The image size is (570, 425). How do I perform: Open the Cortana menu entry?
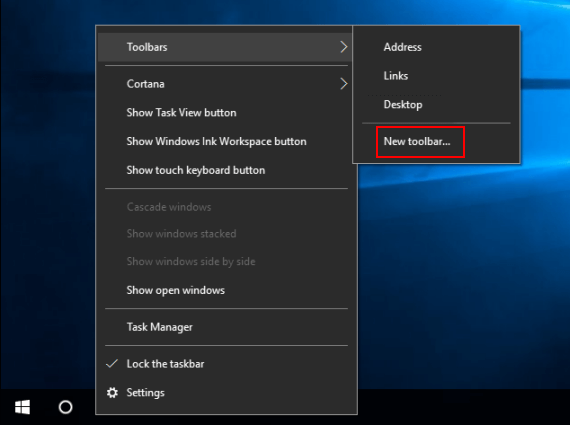pyautogui.click(x=225, y=84)
